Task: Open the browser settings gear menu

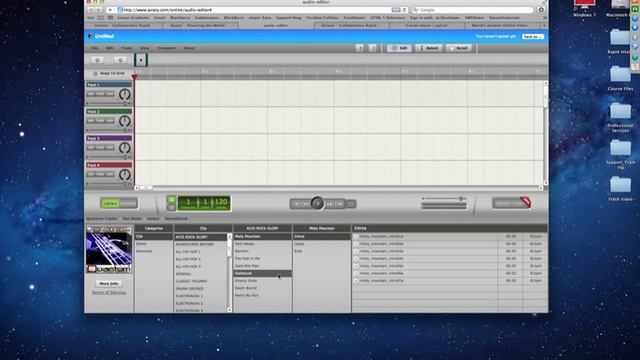Action: pyautogui.click(x=541, y=10)
